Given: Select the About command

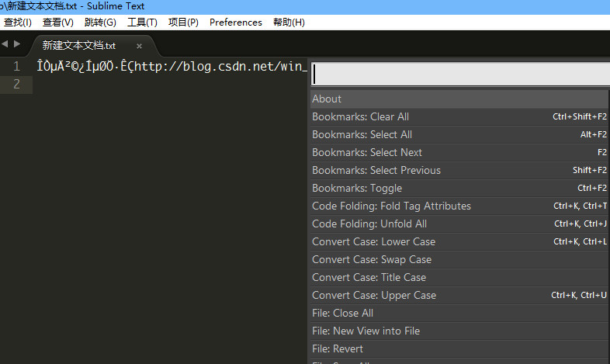Looking at the screenshot, I should coord(459,99).
